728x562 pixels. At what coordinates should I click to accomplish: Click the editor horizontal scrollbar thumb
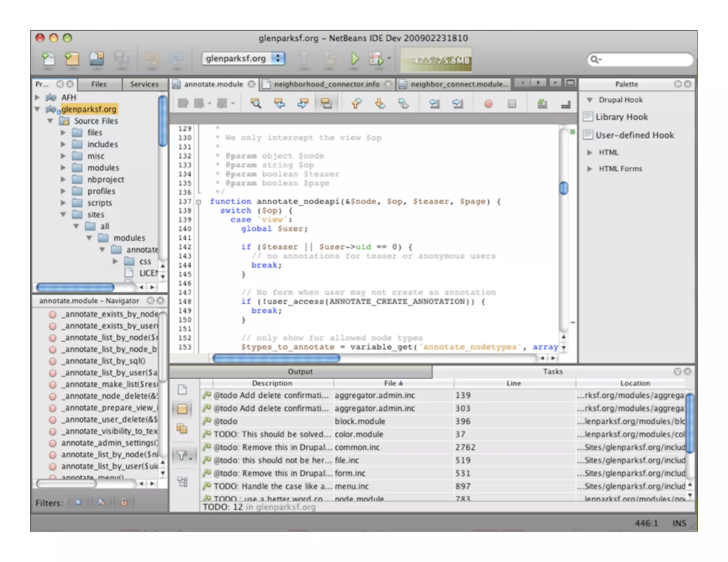click(x=276, y=358)
